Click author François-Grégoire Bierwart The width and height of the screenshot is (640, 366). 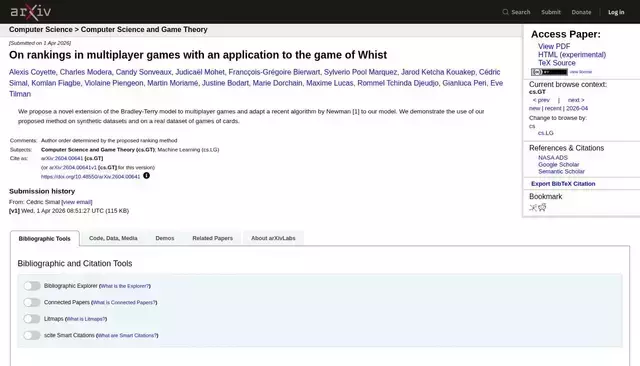(274, 72)
